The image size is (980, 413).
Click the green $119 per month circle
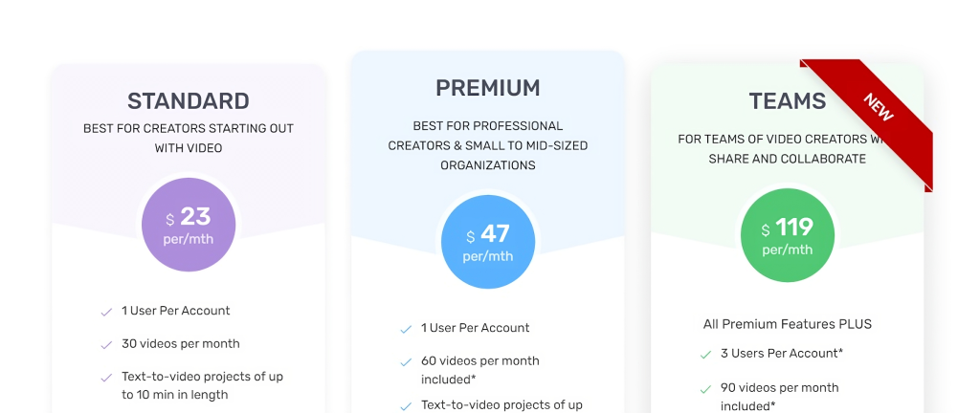(x=787, y=235)
